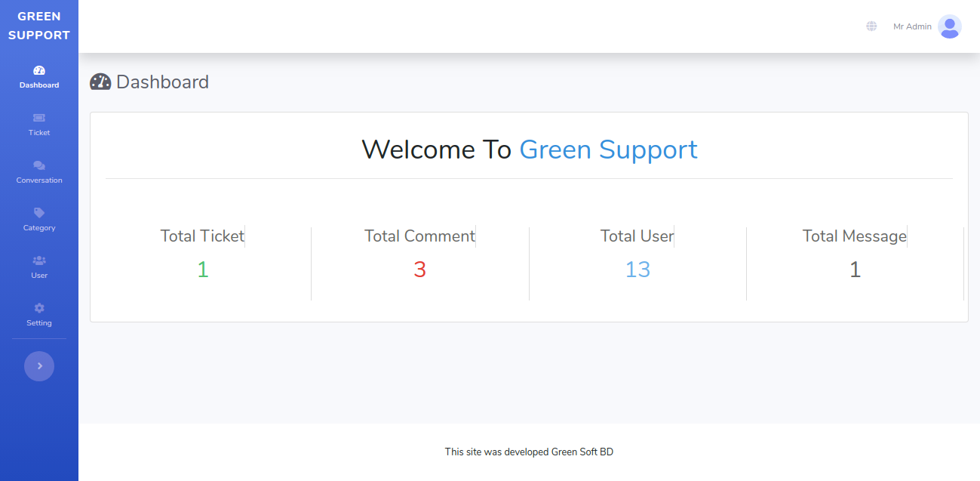Click the gauge icon beside Dashboard heading

(x=100, y=82)
